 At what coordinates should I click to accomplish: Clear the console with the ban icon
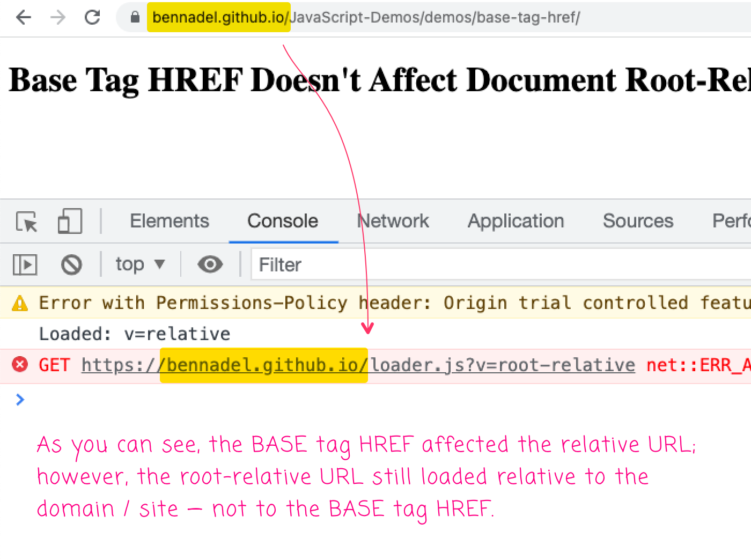tap(71, 264)
